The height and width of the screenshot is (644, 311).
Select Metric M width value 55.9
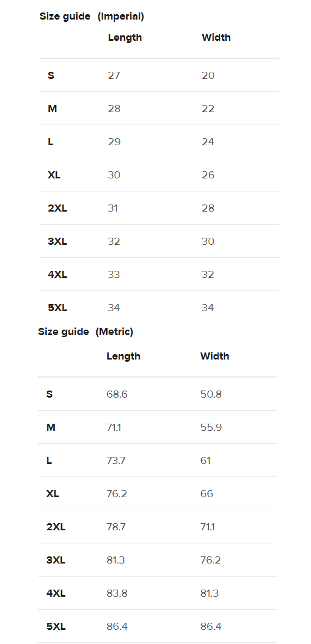pos(211,428)
